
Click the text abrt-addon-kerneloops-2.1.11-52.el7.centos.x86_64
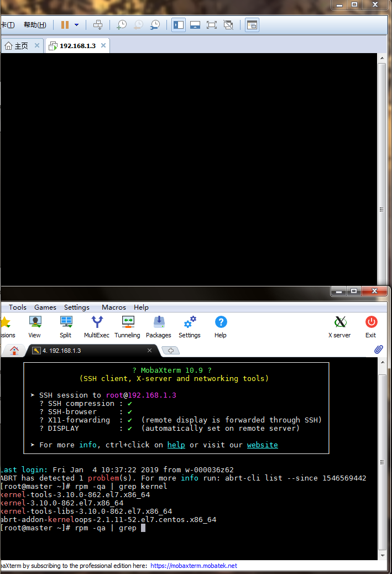click(108, 519)
